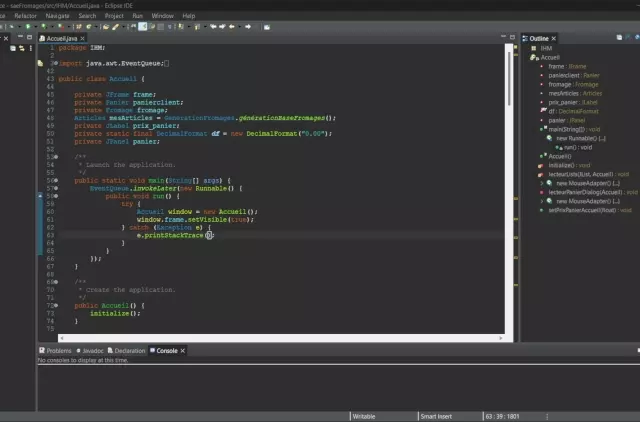Expand first new MouseAdapter node in Outline
The width and height of the screenshot is (640, 422).
(x=541, y=183)
